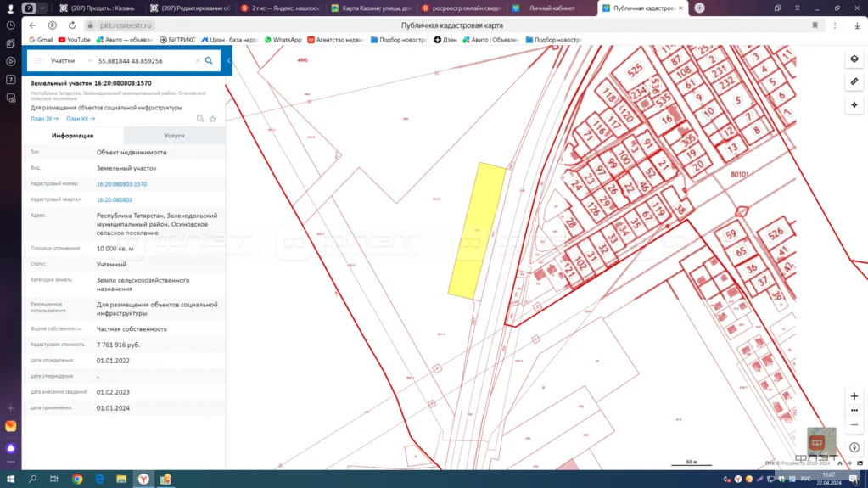The image size is (868, 488).
Task: Switch basemap via the thumbnail preview
Action: [x=820, y=442]
